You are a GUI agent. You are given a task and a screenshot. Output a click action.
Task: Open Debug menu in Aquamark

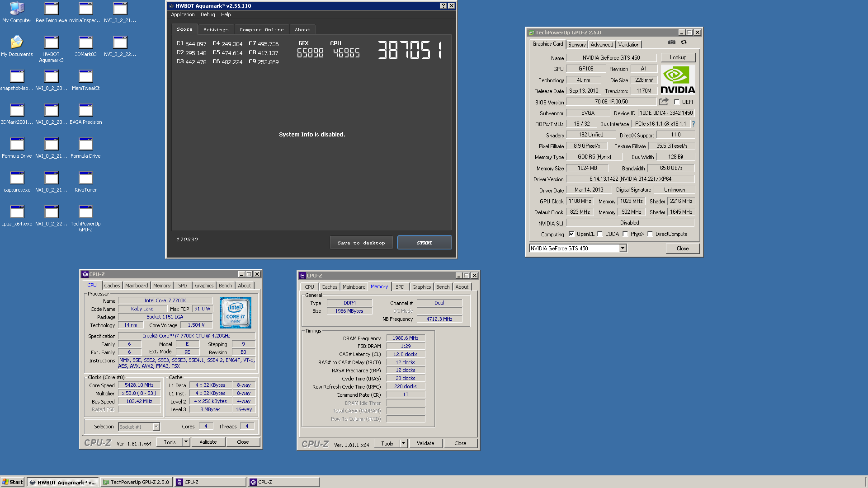208,14
